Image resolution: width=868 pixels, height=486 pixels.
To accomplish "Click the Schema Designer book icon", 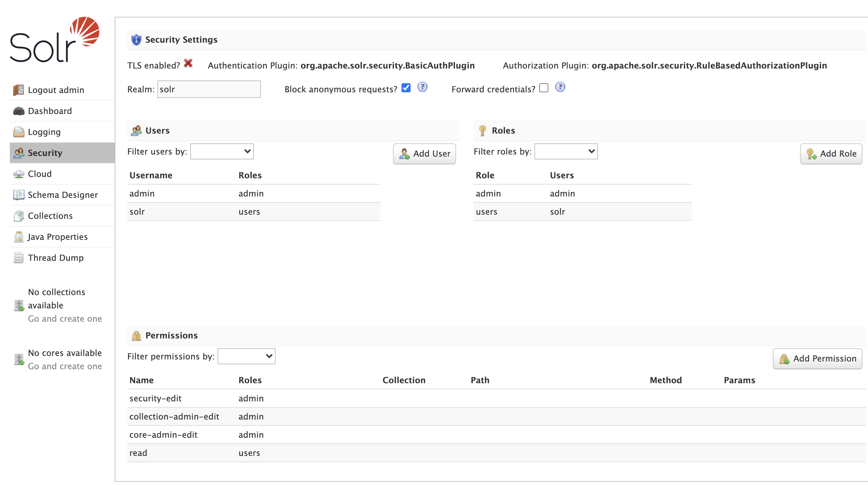I will click(19, 195).
